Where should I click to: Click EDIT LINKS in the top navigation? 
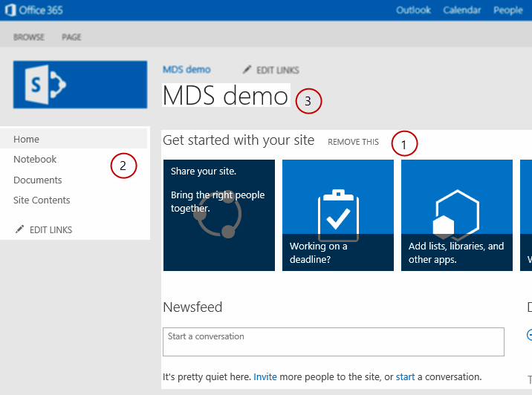[278, 71]
